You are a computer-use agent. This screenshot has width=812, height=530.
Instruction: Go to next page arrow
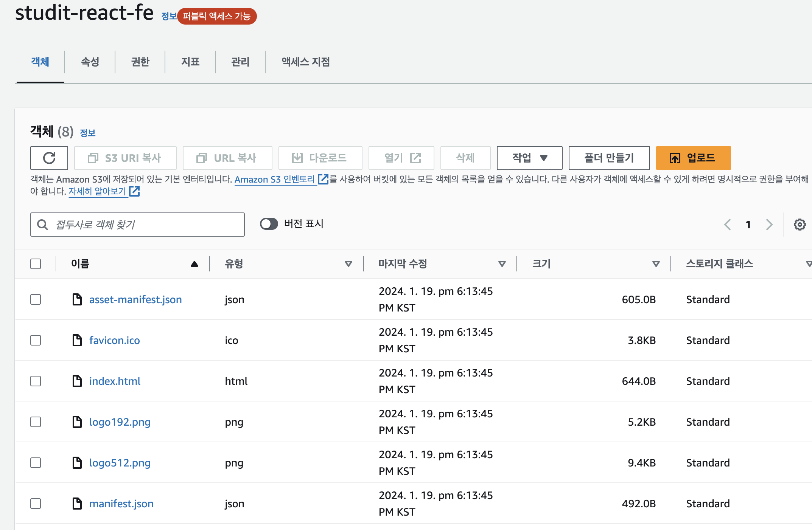(769, 225)
